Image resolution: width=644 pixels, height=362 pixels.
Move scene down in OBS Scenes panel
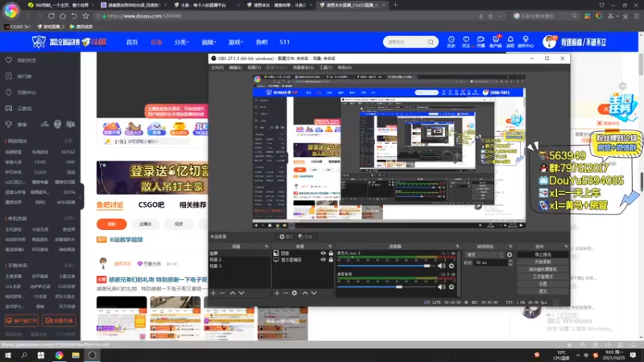(x=242, y=293)
